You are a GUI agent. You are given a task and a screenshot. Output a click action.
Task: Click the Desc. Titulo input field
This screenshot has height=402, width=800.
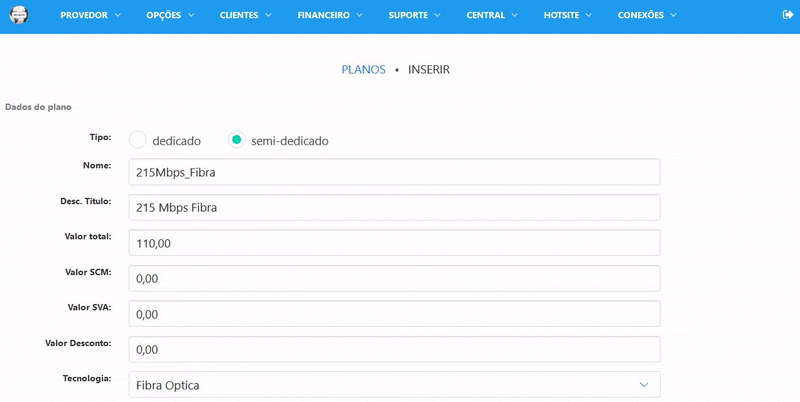394,207
